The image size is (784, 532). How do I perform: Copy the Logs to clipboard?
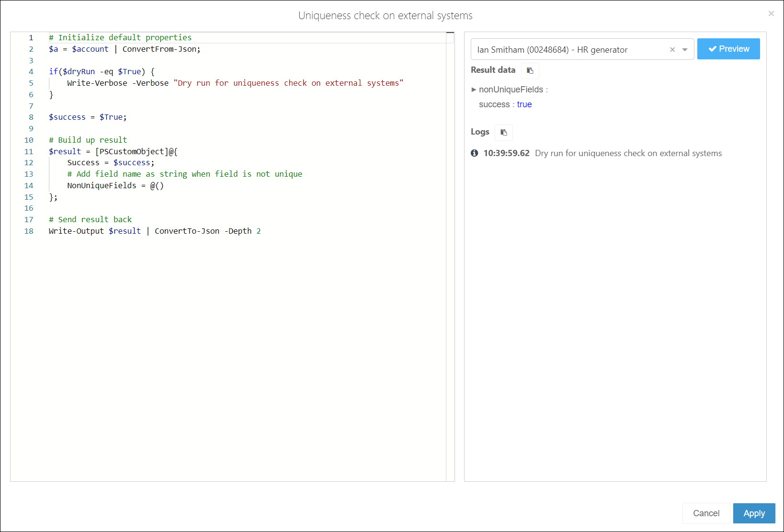pyautogui.click(x=503, y=132)
